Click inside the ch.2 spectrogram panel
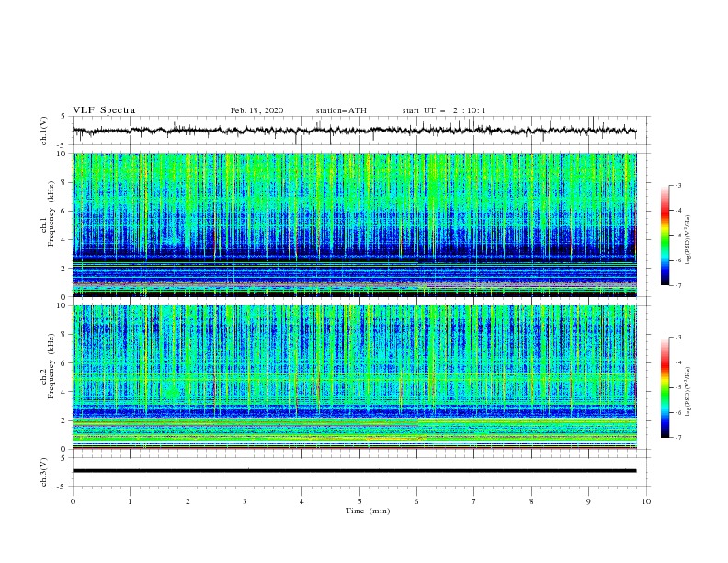The width and height of the screenshot is (728, 563). pos(354,377)
